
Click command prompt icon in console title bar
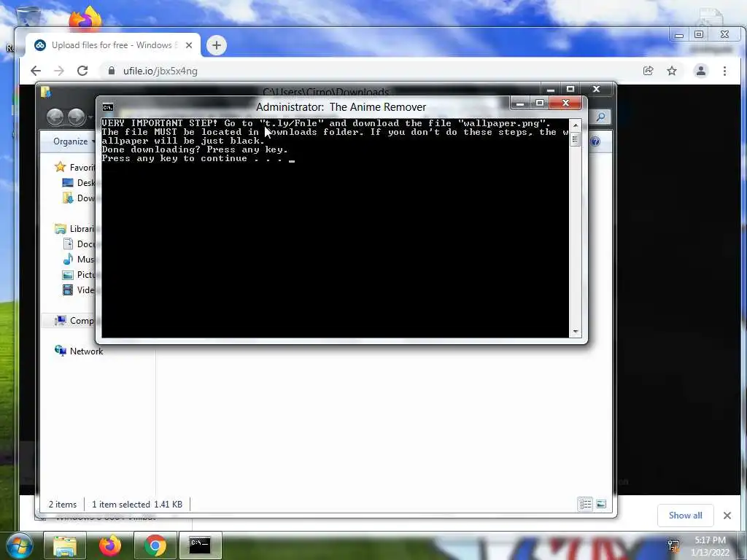point(108,107)
